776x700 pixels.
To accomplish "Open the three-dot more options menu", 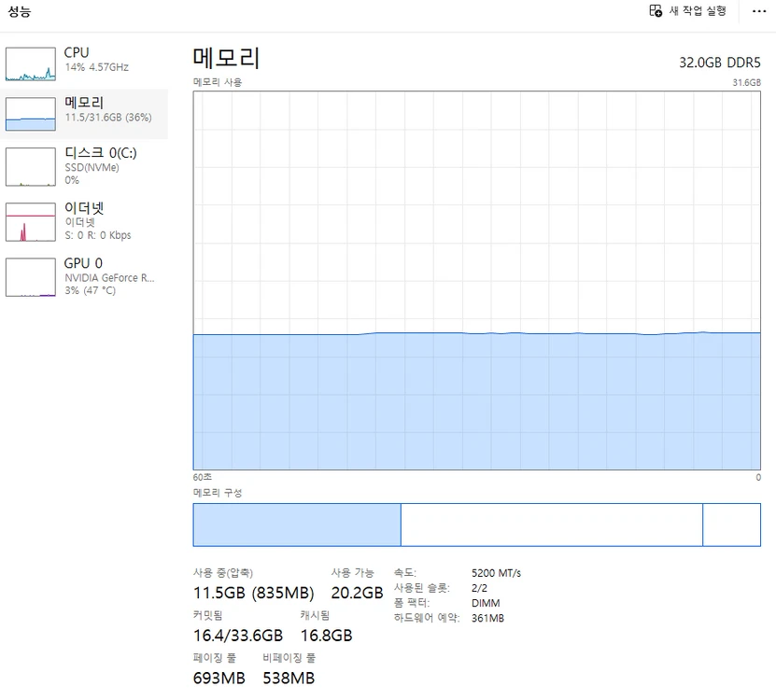I will 758,11.
